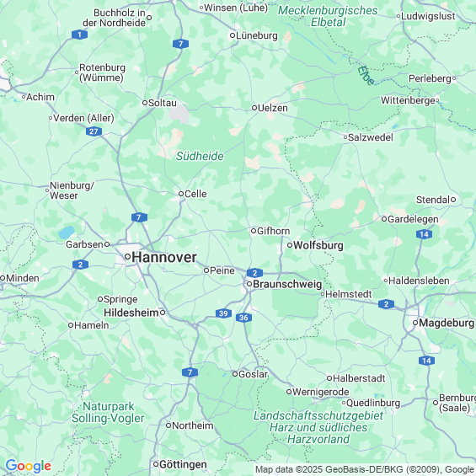This screenshot has height=476, width=476.
Task: Open the Google logo link
Action: point(29,466)
